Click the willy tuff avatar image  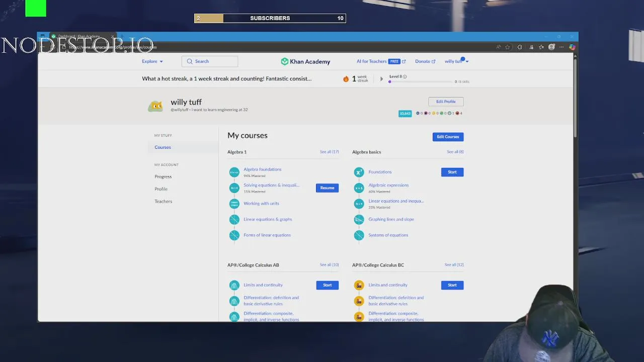coord(155,106)
